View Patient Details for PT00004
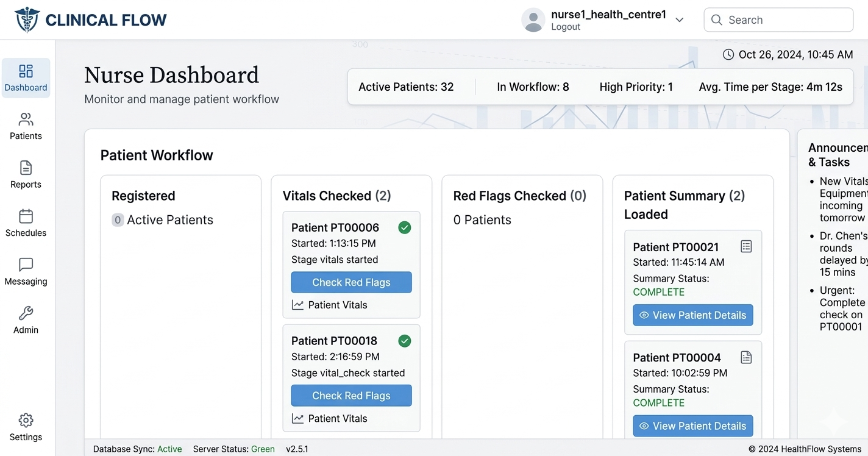The width and height of the screenshot is (868, 456). click(693, 426)
